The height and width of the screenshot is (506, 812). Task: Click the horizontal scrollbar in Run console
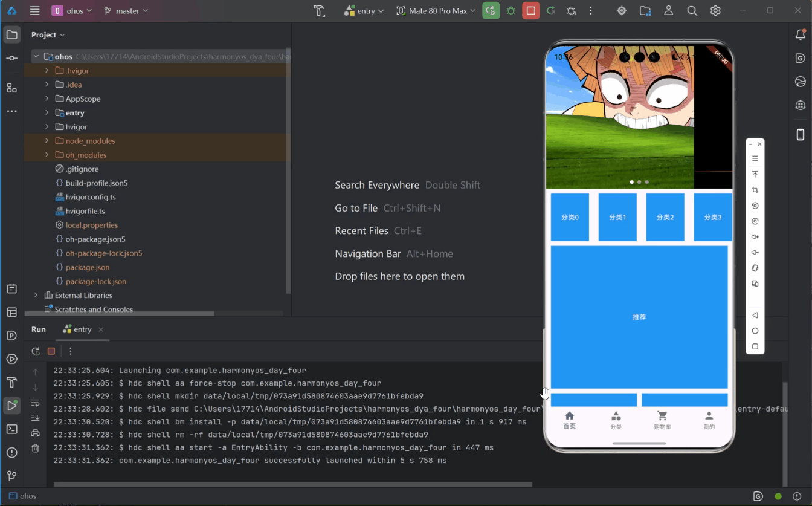tap(293, 484)
